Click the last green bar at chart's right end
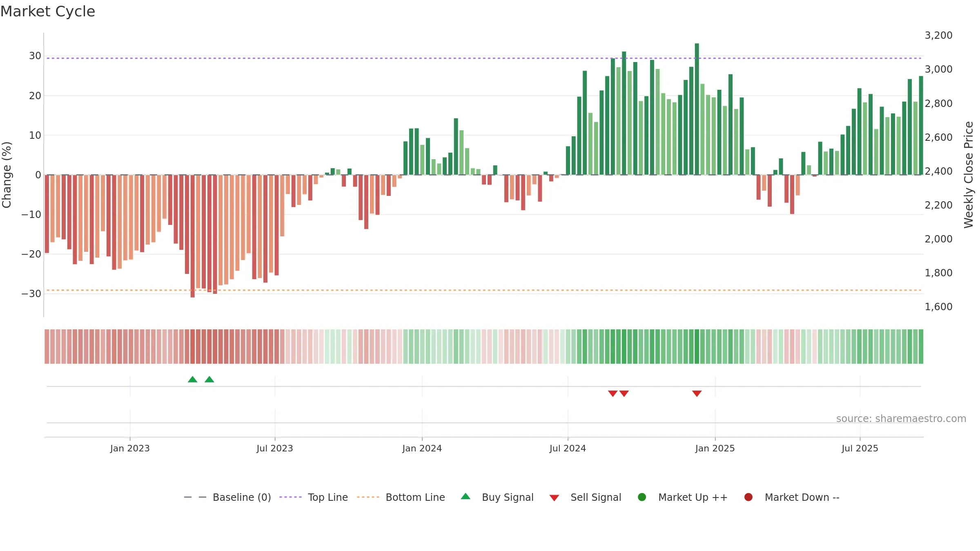 [x=921, y=125]
